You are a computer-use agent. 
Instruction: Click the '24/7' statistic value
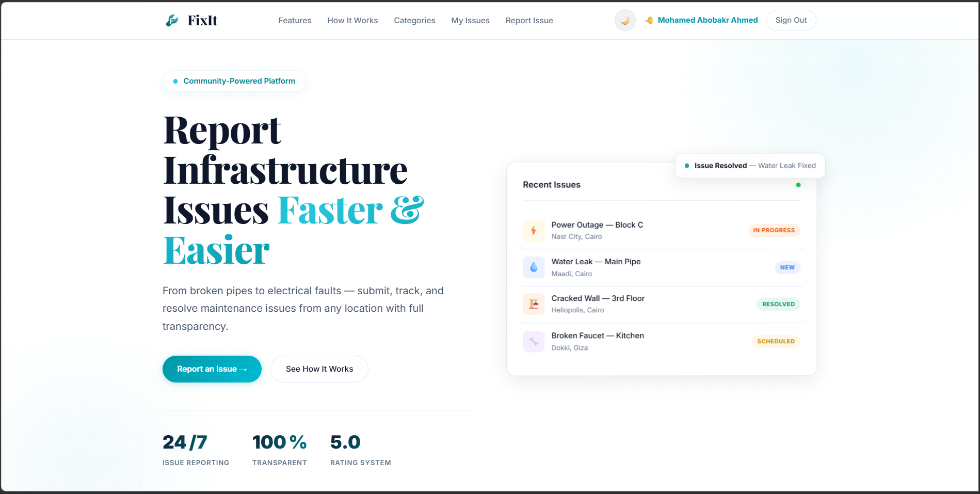point(185,442)
